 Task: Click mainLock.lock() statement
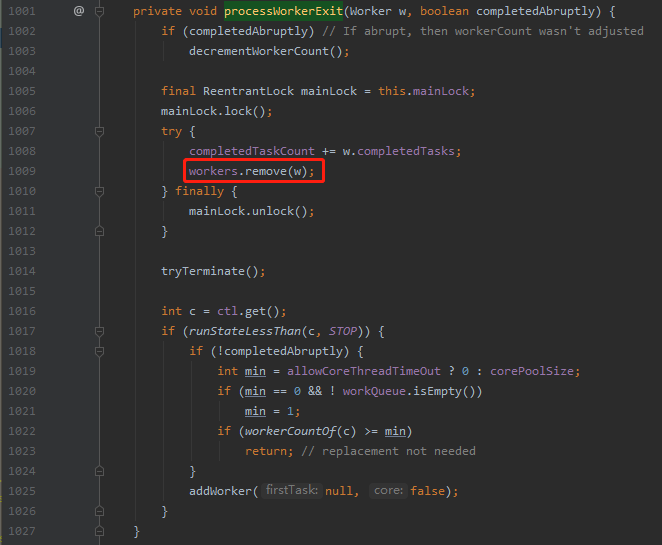217,111
